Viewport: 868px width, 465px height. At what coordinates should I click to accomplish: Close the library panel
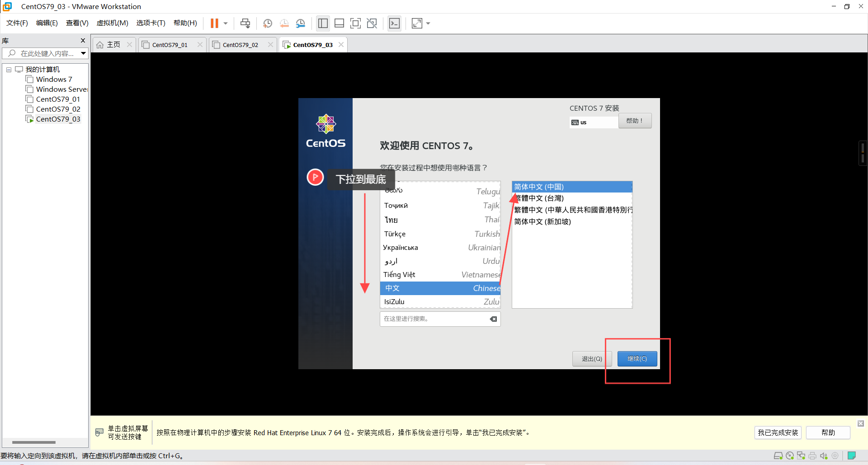pos(83,41)
